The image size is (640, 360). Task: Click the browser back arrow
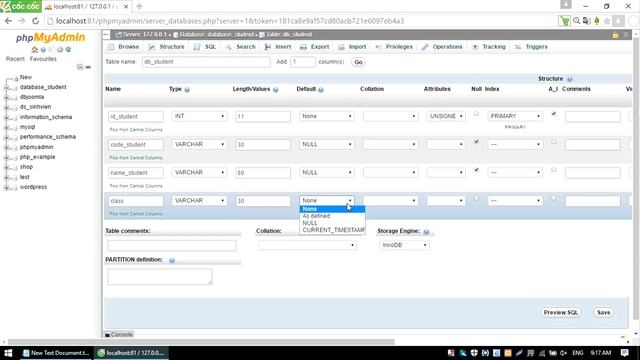pyautogui.click(x=8, y=21)
